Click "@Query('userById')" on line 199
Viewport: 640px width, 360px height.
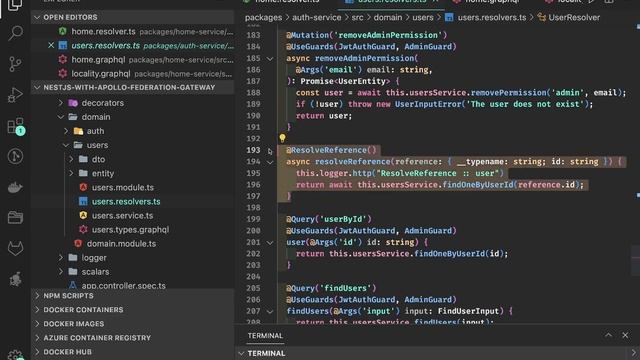329,219
